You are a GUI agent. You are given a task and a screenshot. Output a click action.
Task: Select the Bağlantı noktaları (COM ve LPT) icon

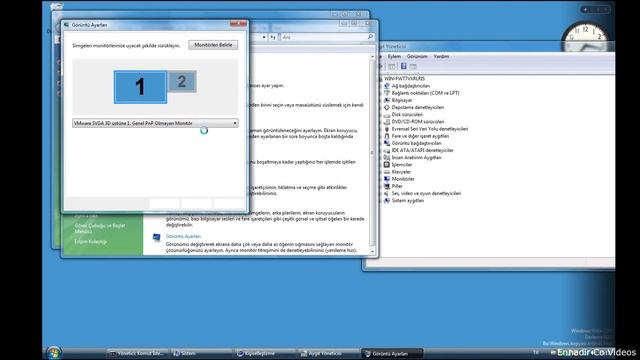click(x=387, y=93)
